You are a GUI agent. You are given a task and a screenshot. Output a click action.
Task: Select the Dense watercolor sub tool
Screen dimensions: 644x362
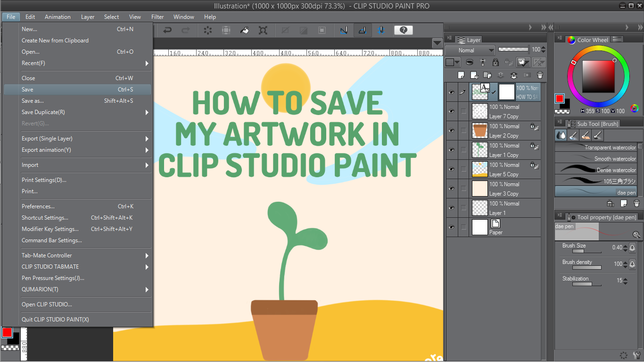coord(596,170)
